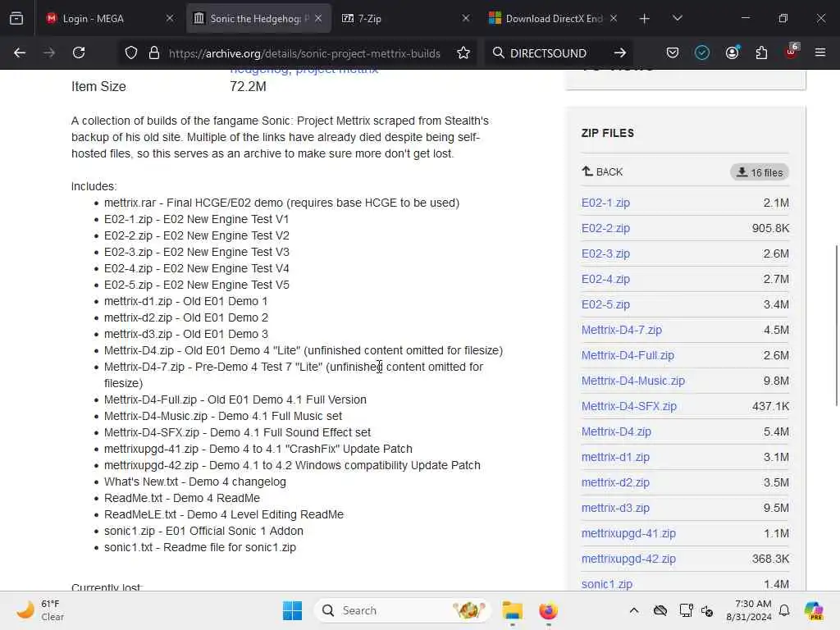This screenshot has height=630, width=840.
Task: Switch to the 7-Zip tab
Action: pyautogui.click(x=405, y=18)
